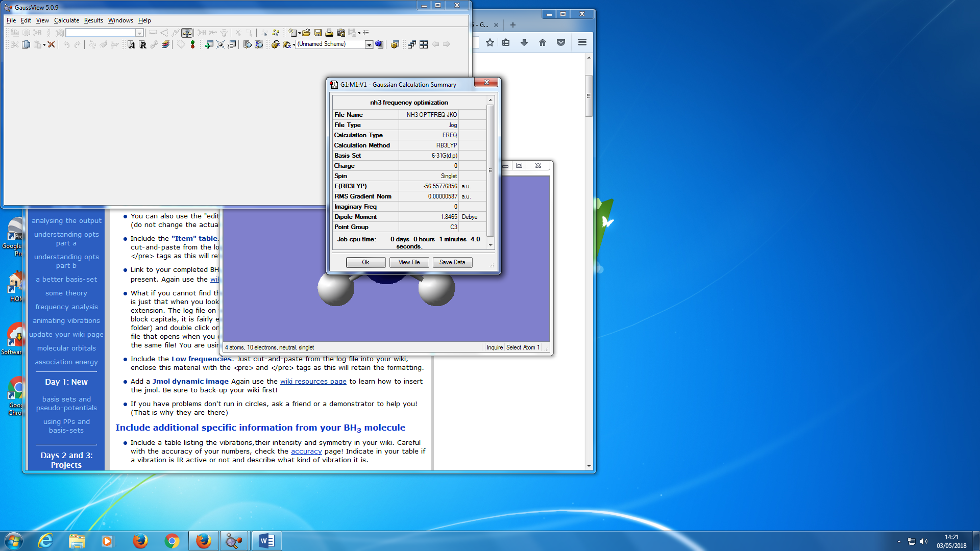This screenshot has height=551, width=980.
Task: Open the wiki resources page link
Action: tap(313, 381)
